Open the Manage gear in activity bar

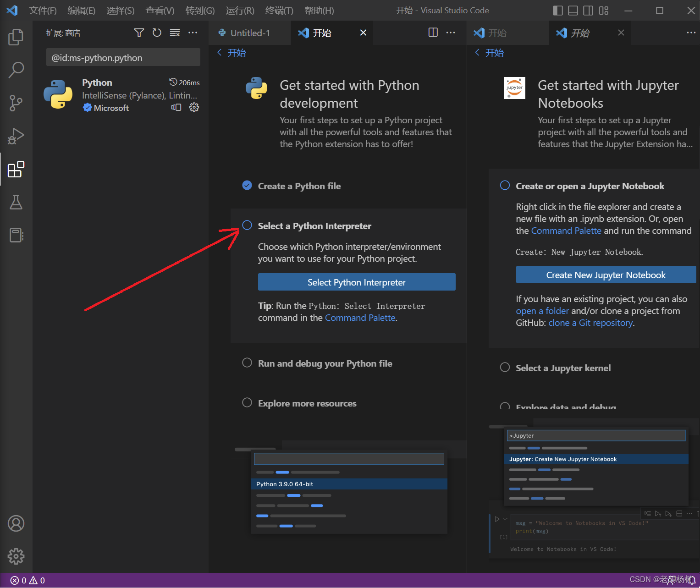[x=16, y=556]
